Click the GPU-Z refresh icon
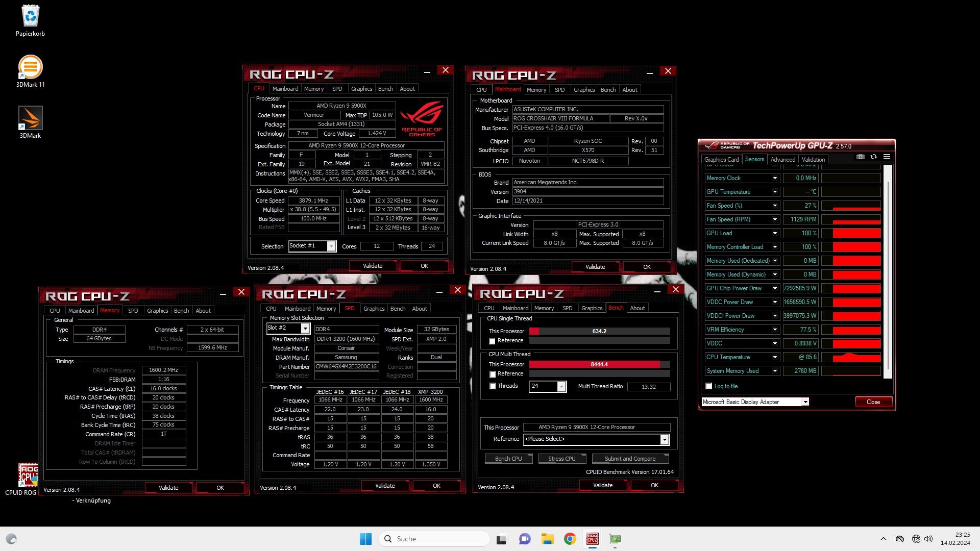The height and width of the screenshot is (551, 980). point(873,157)
